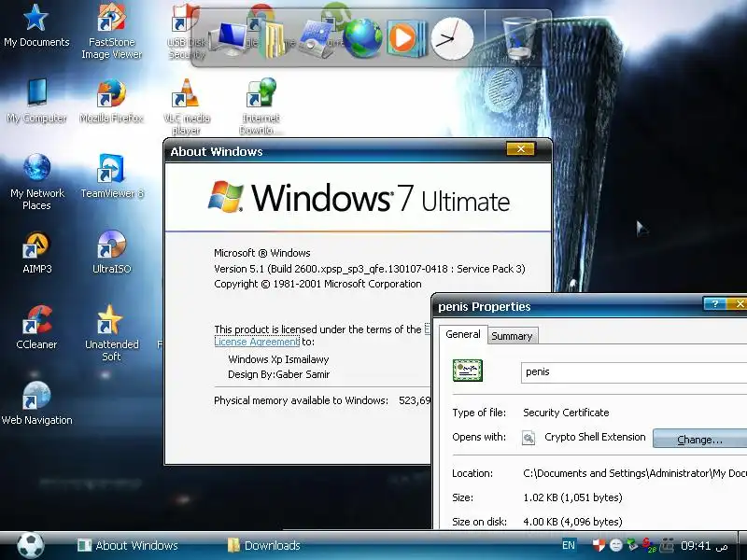747x560 pixels.
Task: Click the globe icon in the dock
Action: (x=362, y=38)
